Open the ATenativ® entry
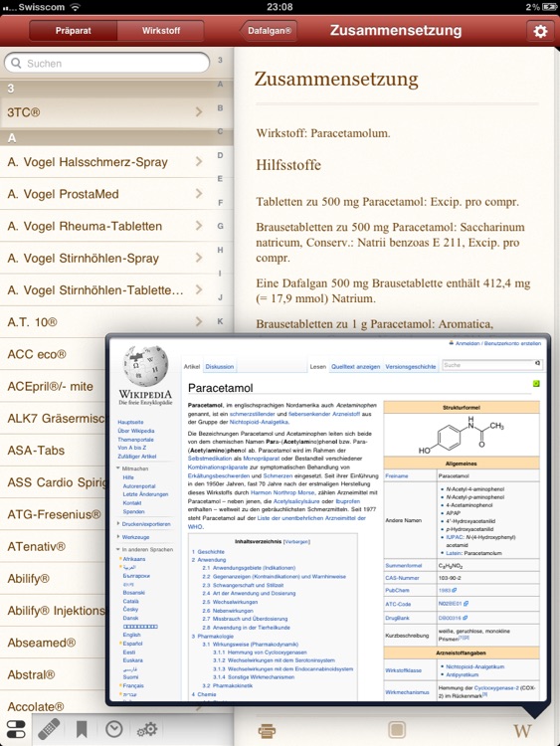Viewport: 560px width, 746px height. pos(53,547)
